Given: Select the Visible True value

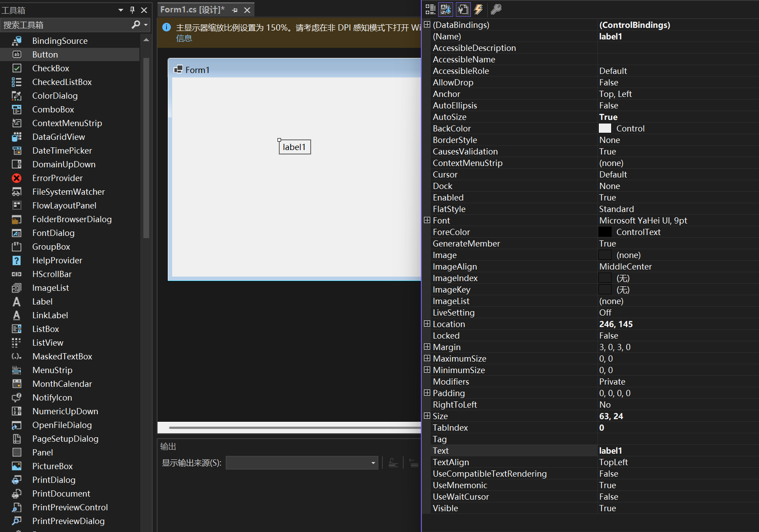Looking at the screenshot, I should [608, 508].
